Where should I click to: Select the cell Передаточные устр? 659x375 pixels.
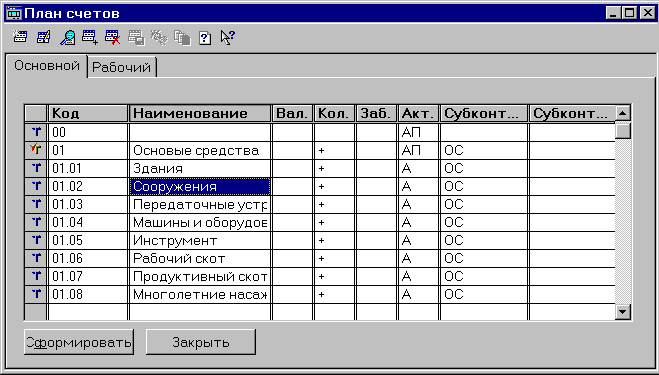click(200, 204)
